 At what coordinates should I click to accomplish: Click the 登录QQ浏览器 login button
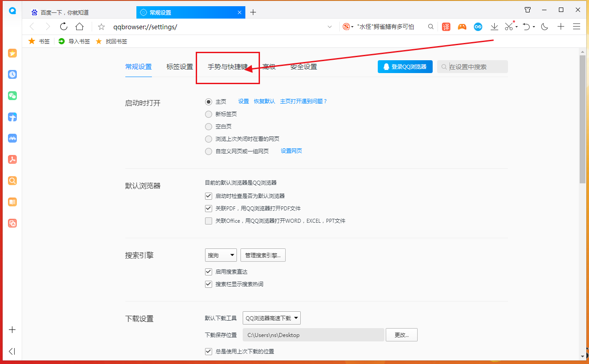point(405,67)
